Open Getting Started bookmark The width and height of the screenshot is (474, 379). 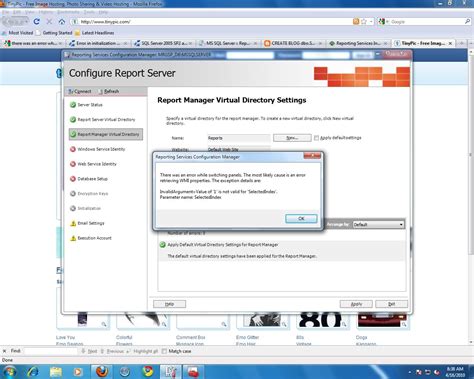pos(54,33)
